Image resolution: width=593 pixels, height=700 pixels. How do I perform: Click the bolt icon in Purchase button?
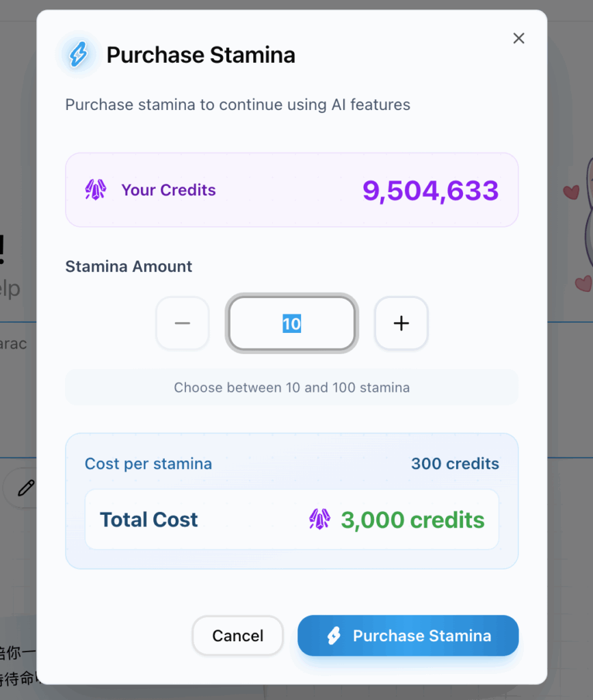[334, 636]
